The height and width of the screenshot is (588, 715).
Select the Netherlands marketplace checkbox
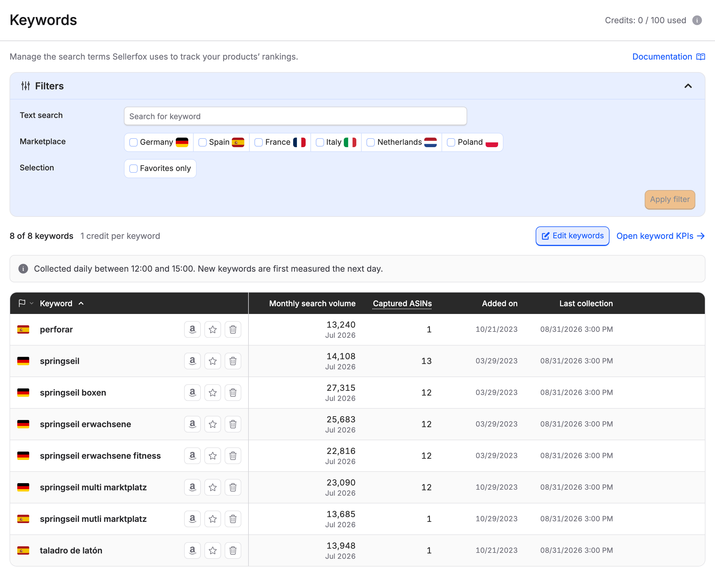(x=371, y=142)
